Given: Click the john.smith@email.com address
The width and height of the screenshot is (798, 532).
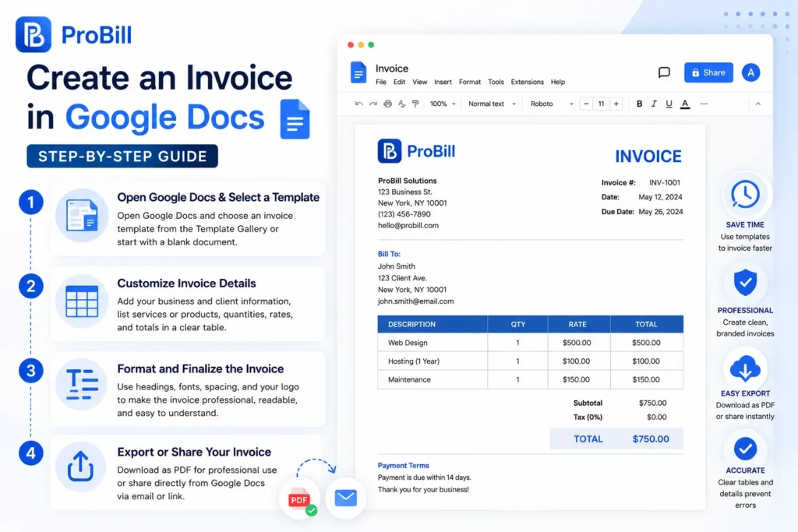Looking at the screenshot, I should [415, 301].
